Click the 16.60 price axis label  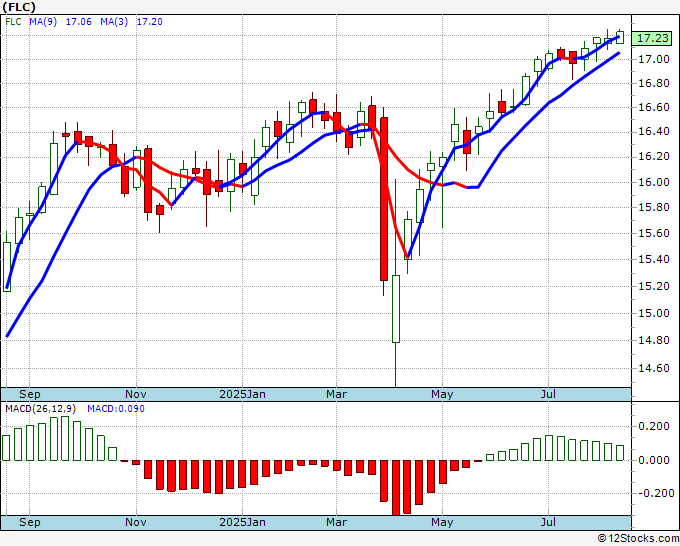[x=654, y=108]
